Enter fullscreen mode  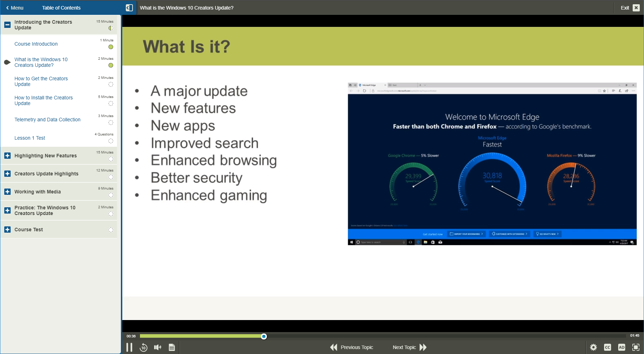click(x=636, y=347)
